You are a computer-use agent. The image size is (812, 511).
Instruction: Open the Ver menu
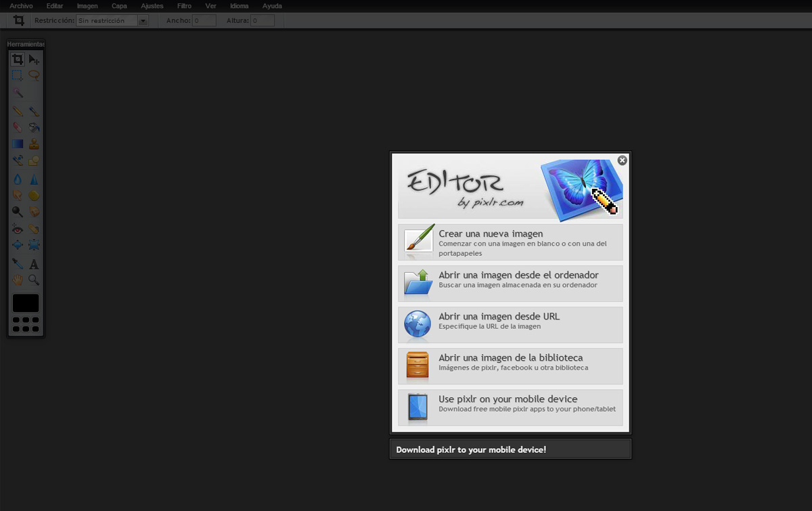click(211, 6)
